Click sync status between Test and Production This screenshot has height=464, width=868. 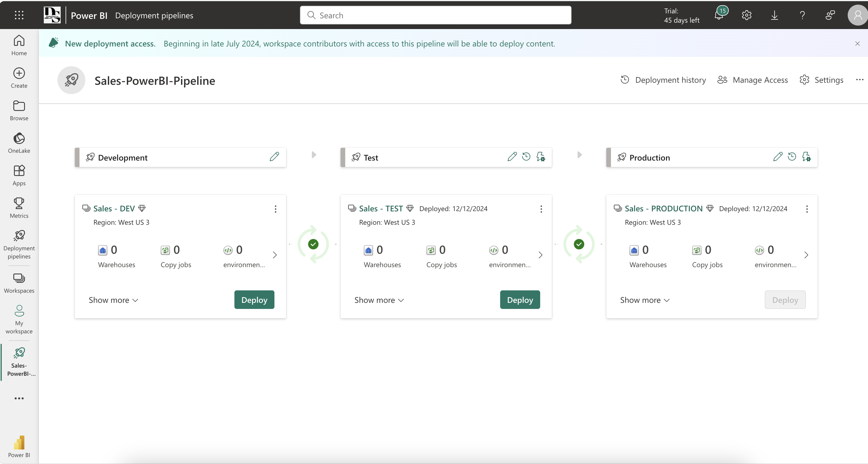pos(579,244)
